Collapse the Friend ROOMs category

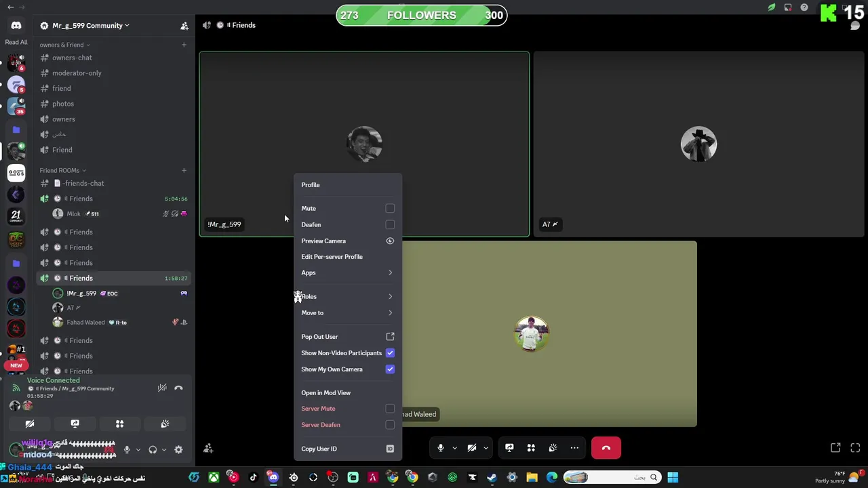point(62,170)
